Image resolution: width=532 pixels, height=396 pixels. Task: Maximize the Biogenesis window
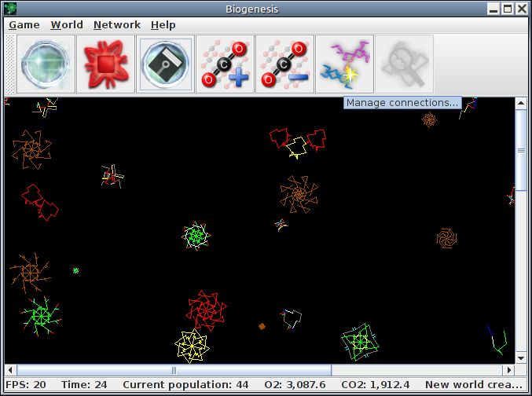coord(508,9)
